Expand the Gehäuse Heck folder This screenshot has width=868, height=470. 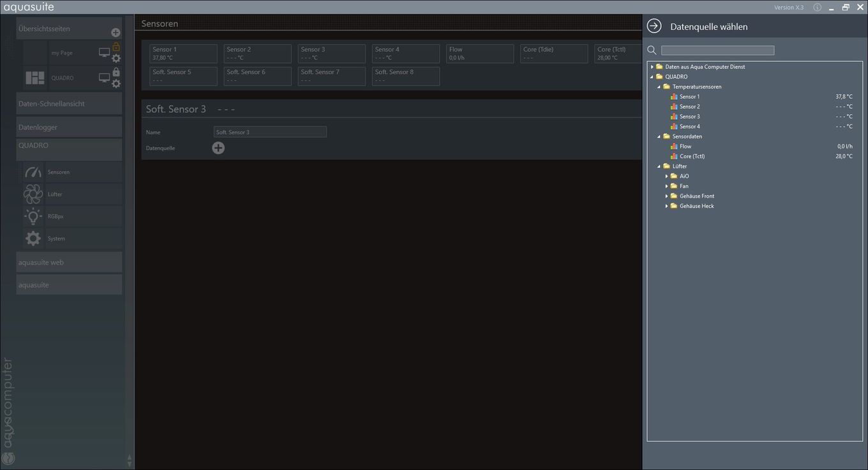(666, 206)
